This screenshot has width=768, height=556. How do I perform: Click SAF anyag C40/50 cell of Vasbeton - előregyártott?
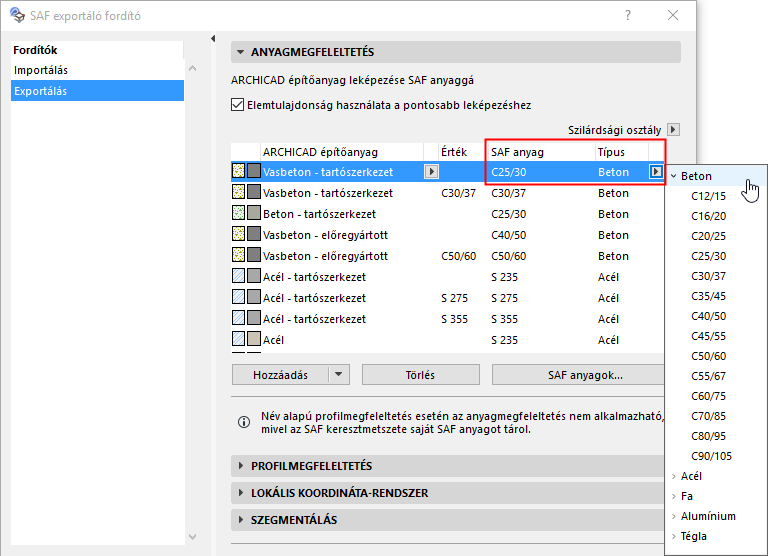coord(508,235)
